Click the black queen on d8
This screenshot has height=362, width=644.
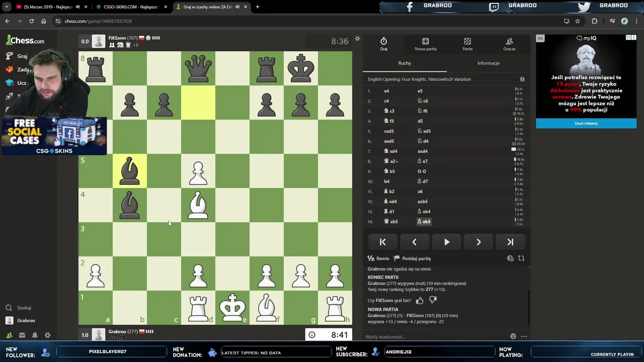[x=198, y=68]
